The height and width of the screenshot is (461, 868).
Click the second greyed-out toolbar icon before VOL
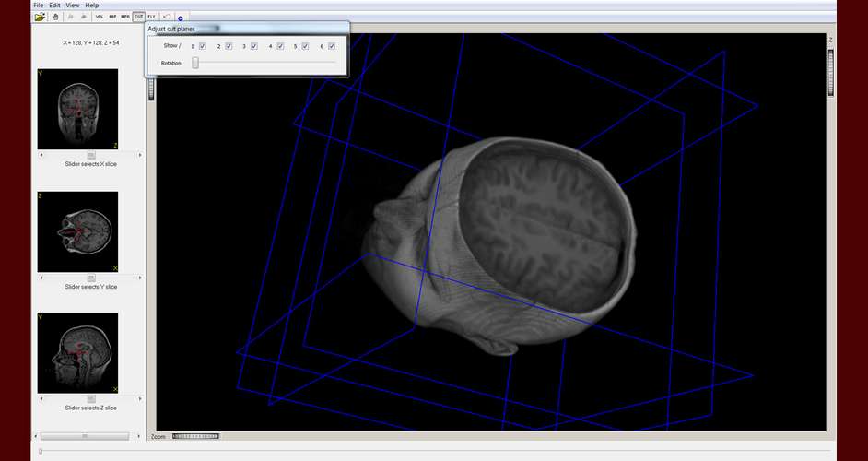pos(84,18)
